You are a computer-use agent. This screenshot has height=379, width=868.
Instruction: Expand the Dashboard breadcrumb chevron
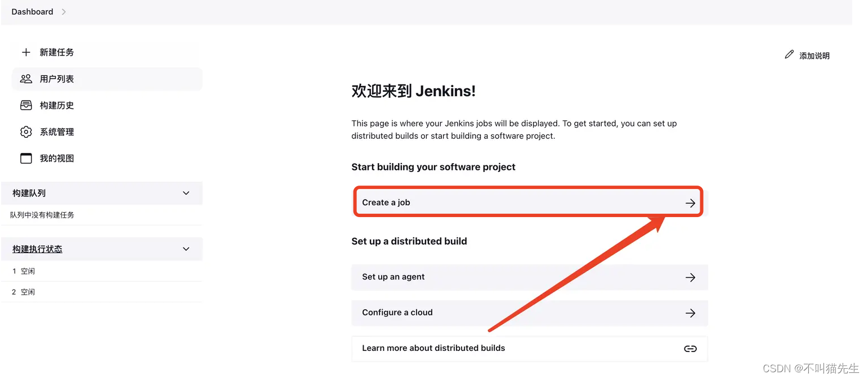[x=64, y=12]
